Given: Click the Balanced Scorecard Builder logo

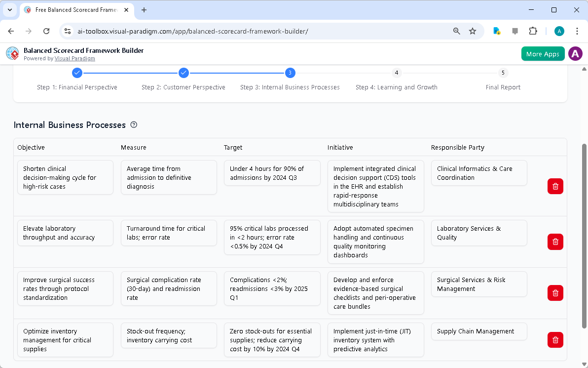Looking at the screenshot, I should (12, 53).
